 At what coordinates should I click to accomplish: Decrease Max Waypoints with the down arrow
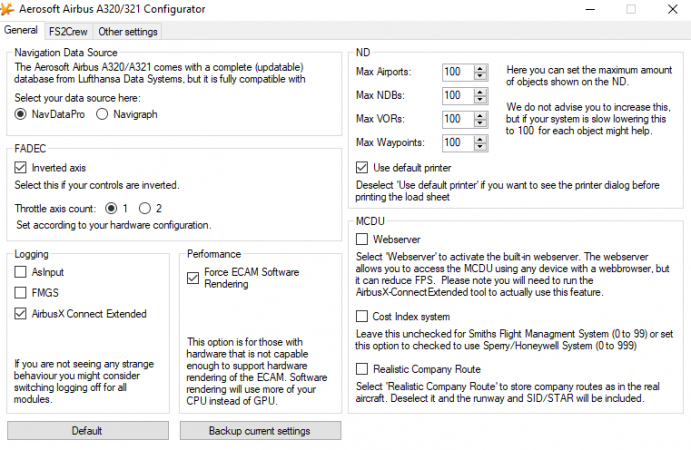coord(480,146)
